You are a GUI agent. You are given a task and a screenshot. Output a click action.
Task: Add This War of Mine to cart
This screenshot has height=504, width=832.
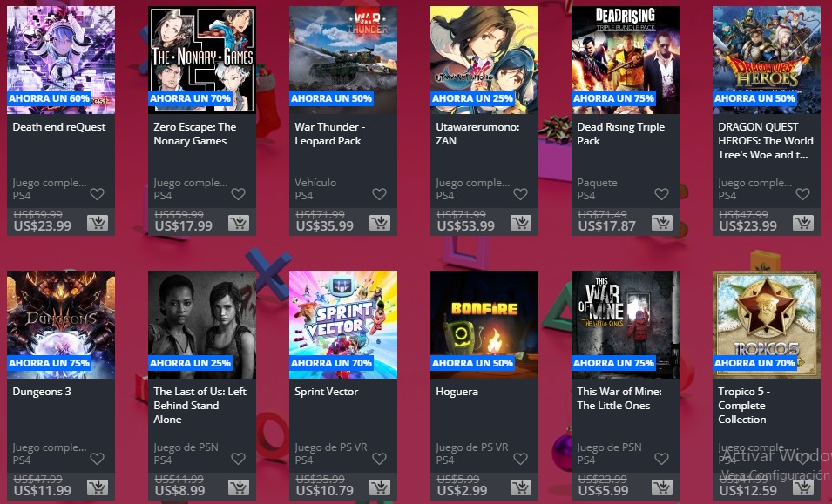(x=662, y=487)
